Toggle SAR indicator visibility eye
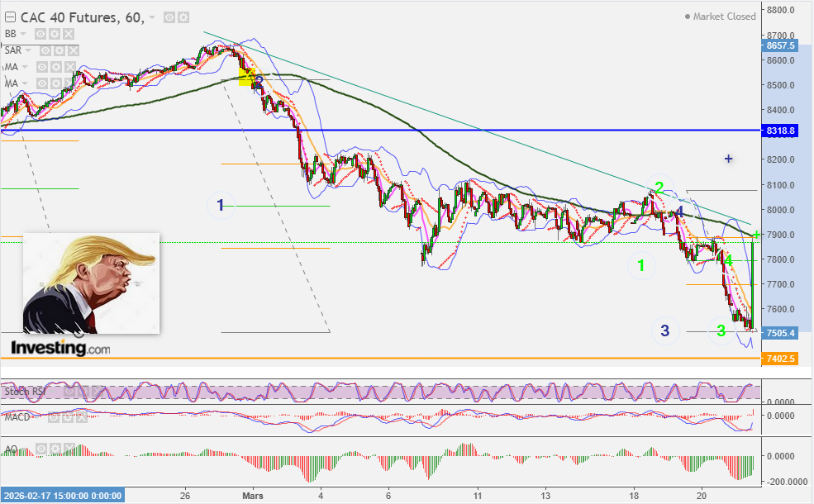Viewport: 814px width, 504px height. coord(45,50)
